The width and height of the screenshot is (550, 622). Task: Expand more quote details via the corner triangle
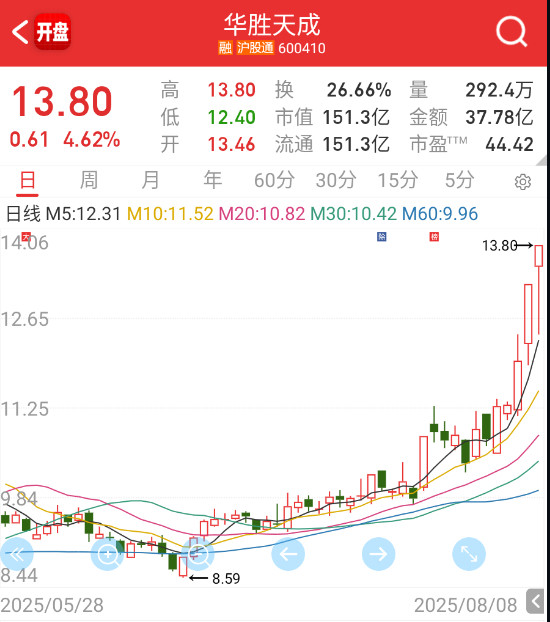(541, 160)
